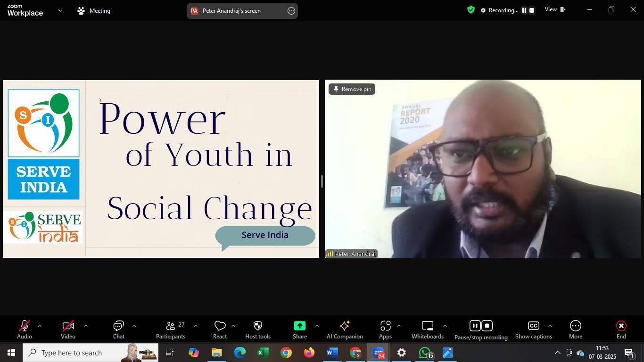Open first Chrome taskbar icon
Viewport: 644px width, 362px height.
pos(286,353)
